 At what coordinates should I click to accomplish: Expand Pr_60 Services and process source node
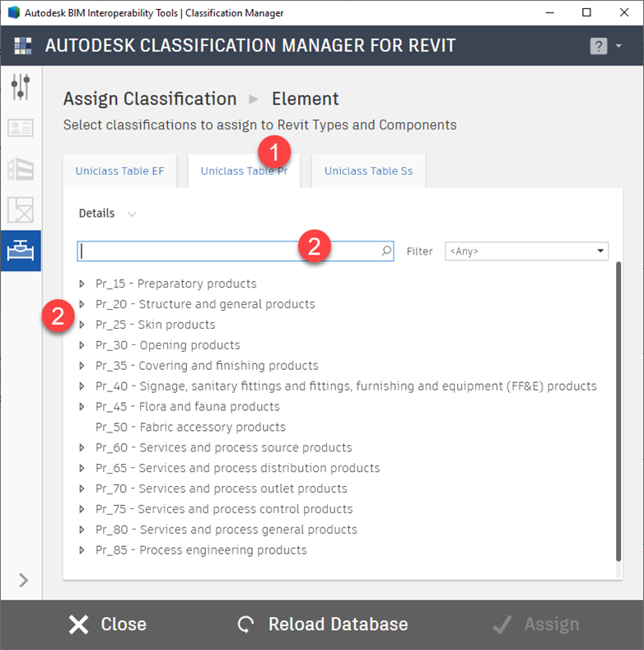click(x=82, y=447)
